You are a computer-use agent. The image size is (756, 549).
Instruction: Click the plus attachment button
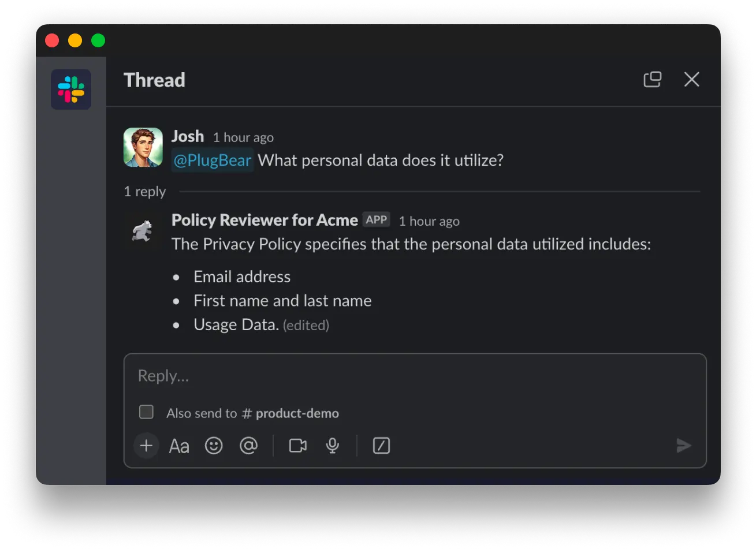146,446
